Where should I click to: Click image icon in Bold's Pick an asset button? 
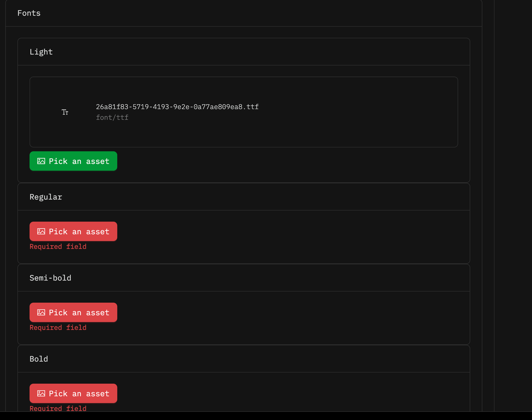(x=41, y=394)
